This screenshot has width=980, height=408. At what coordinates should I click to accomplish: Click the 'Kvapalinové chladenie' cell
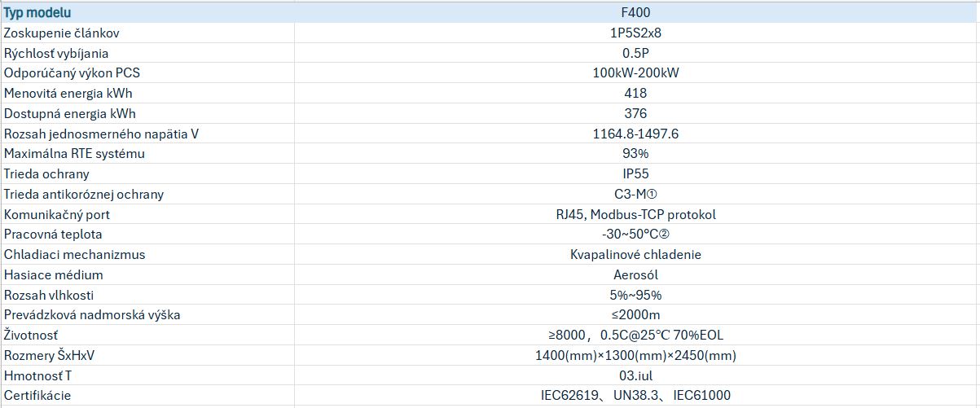click(x=635, y=255)
